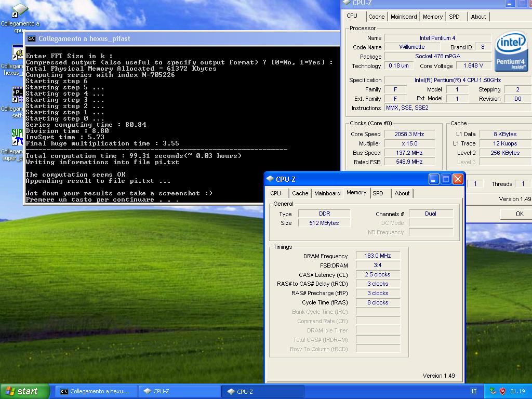Switch to the second CPU-Z taskbar button
Screen dimensions: 532x399
click(x=263, y=391)
